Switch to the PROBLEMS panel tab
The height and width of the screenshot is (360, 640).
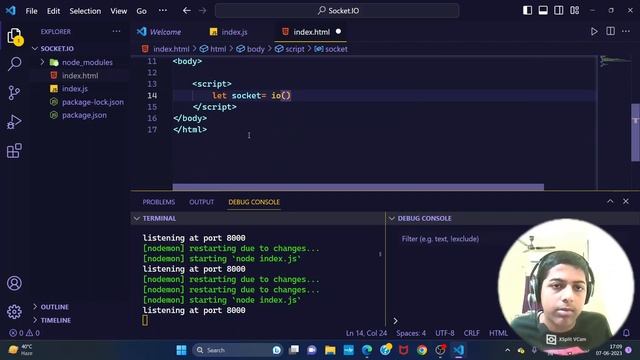[x=158, y=202]
